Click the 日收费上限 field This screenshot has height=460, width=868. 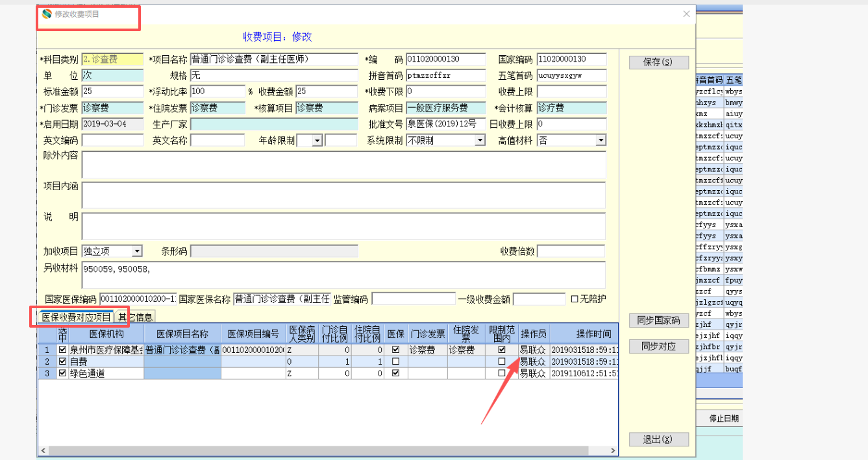click(x=571, y=124)
